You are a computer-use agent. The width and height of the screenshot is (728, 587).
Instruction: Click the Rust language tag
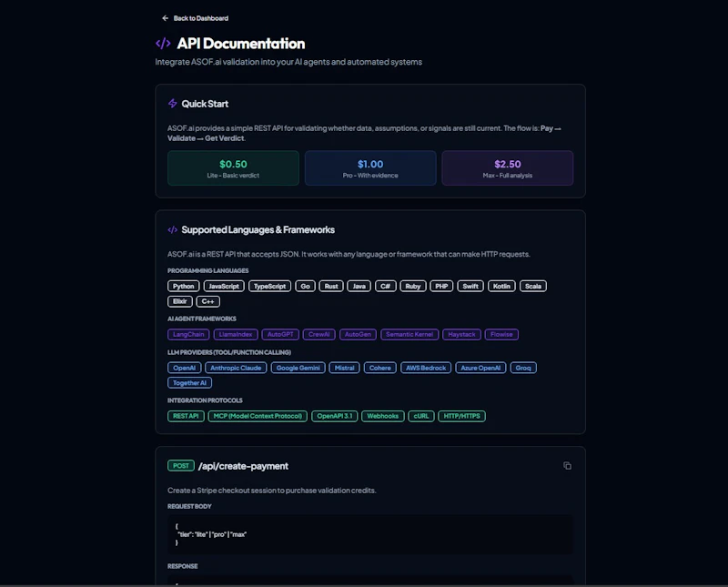coord(331,286)
